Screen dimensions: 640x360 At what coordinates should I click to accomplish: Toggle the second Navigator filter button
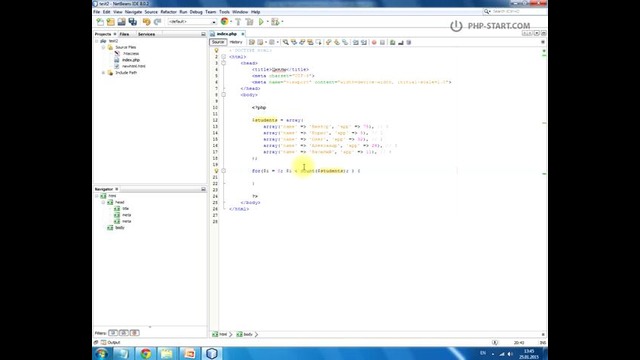[124, 333]
